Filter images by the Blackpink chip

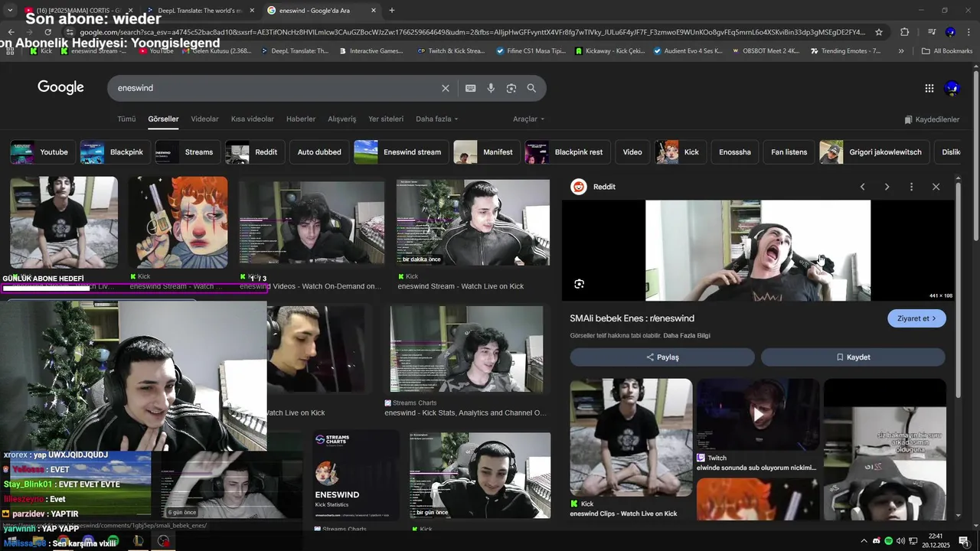pyautogui.click(x=116, y=152)
